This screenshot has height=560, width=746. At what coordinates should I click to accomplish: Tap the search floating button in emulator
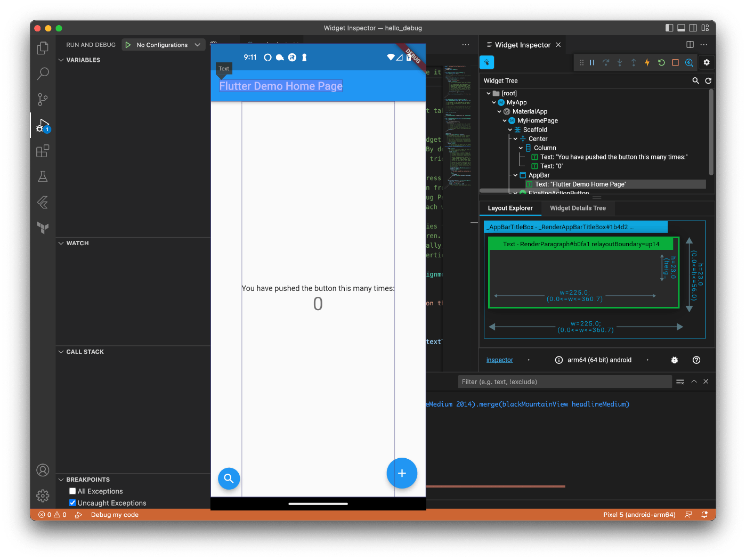[229, 478]
